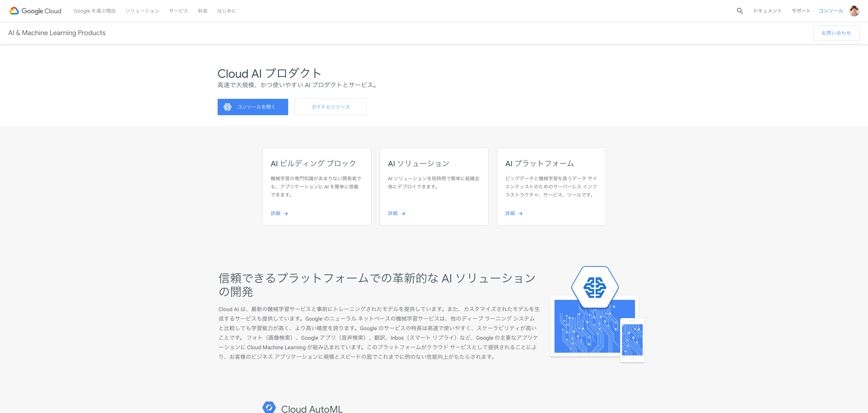This screenshot has height=413, width=868.
Task: Click the smartphone circuit illustration
Action: pos(632,340)
